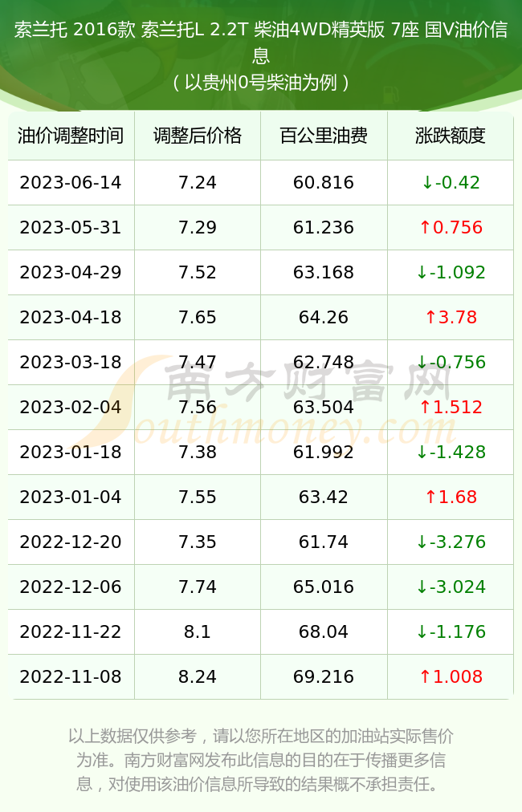Viewport: 522px width, 812px height.
Task: Click the red up arrow 0.756 value
Action: pos(451,227)
